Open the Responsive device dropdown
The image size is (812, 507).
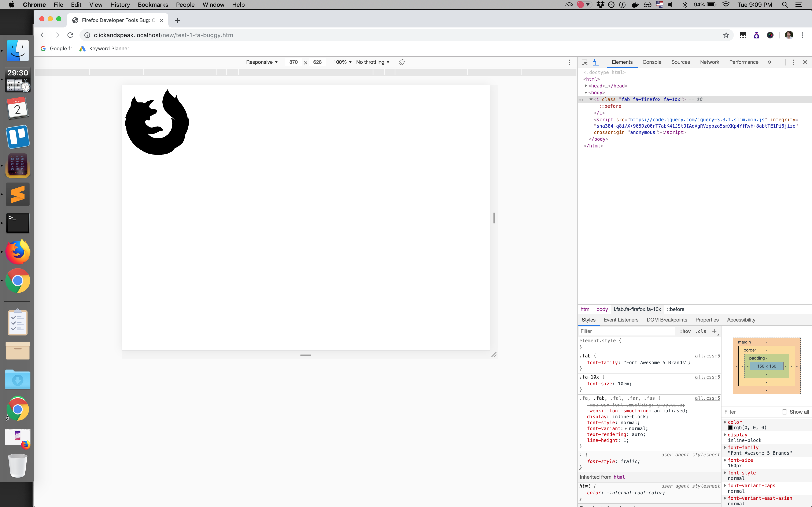click(262, 62)
